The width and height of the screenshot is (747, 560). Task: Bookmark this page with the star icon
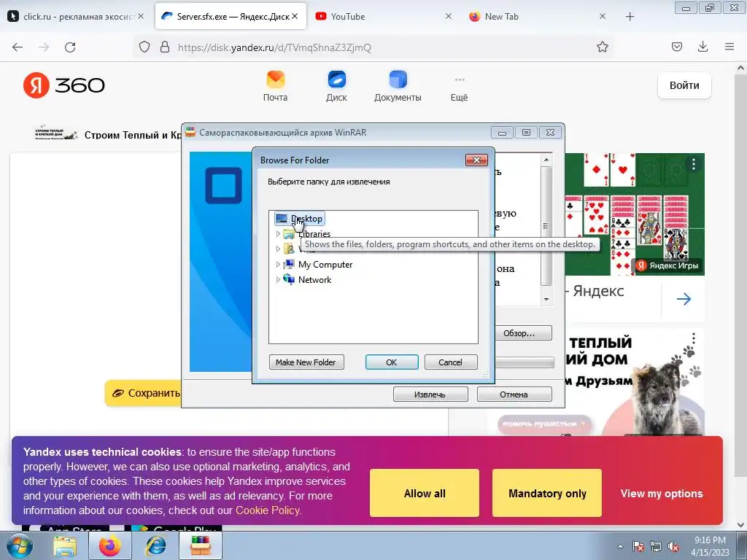(602, 47)
